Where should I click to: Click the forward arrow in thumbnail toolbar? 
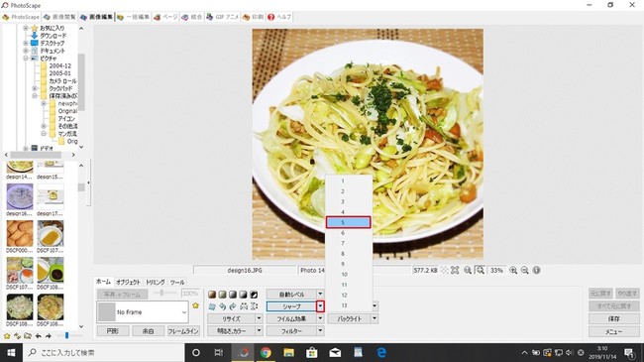pyautogui.click(x=49, y=336)
